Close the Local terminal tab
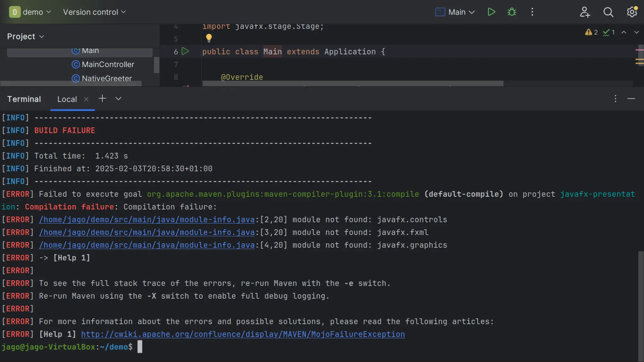The height and width of the screenshot is (362, 644). pyautogui.click(x=86, y=99)
